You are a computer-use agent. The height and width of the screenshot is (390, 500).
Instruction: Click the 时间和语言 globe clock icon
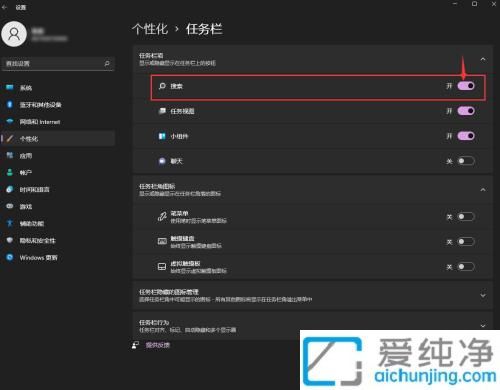[10, 189]
